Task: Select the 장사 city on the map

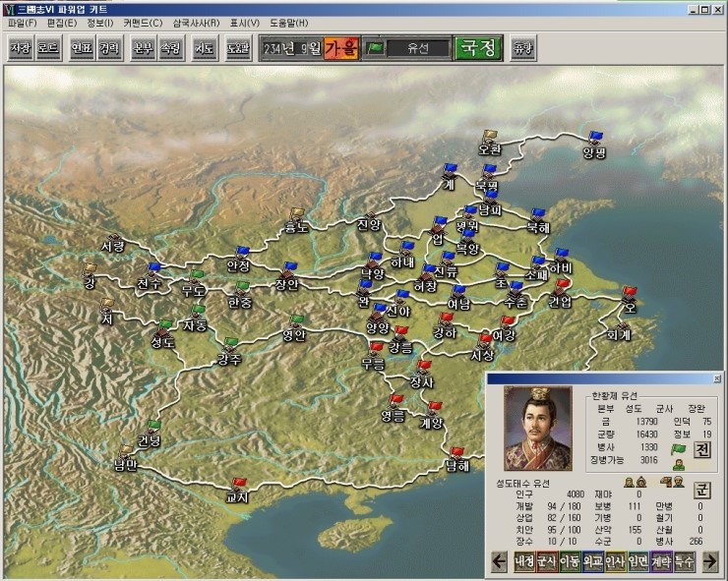Action: (x=422, y=375)
